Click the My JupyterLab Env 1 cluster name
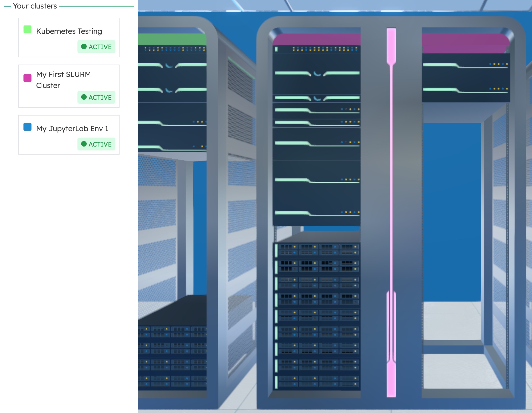The height and width of the screenshot is (413, 532). click(x=73, y=129)
